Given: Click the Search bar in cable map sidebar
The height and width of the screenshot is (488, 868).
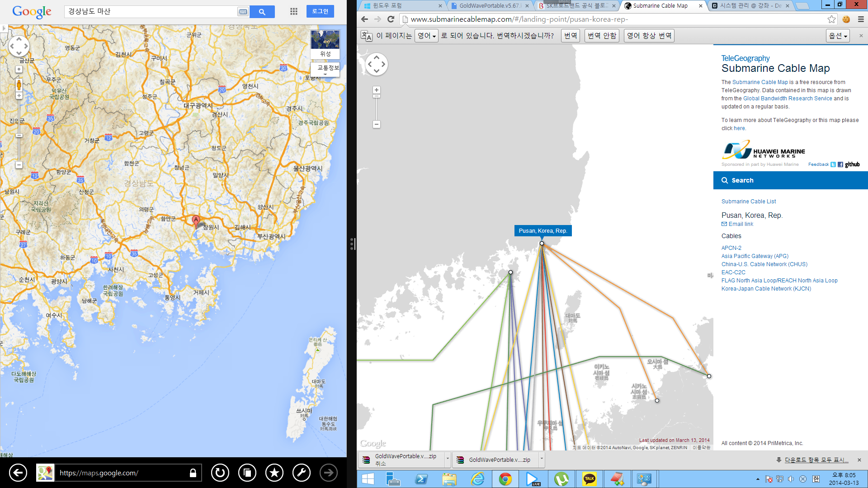Looking at the screenshot, I should pos(791,180).
